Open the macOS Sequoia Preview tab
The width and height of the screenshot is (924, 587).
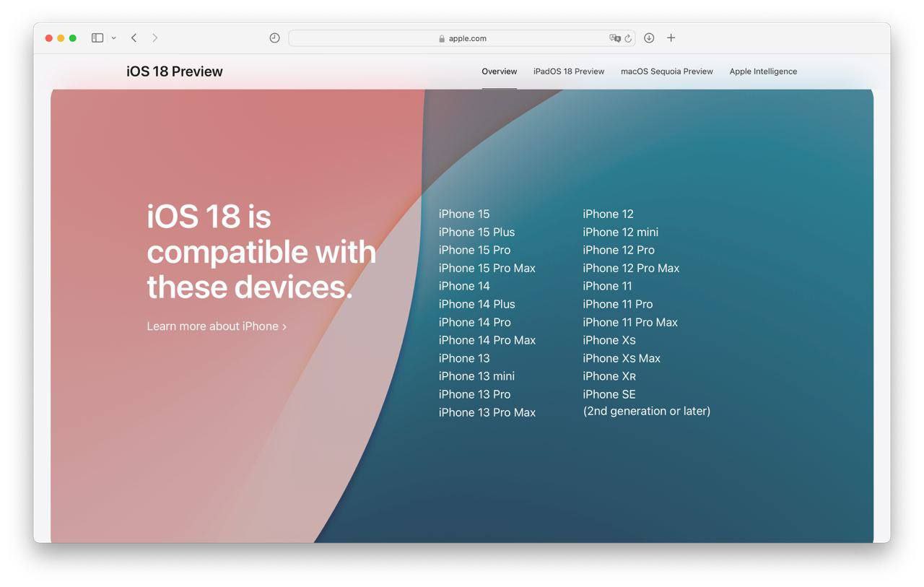[x=667, y=71]
